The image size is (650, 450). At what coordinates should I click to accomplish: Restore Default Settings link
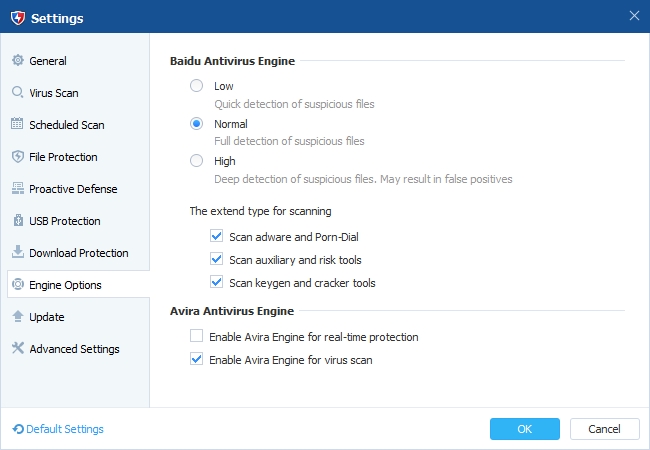click(58, 429)
